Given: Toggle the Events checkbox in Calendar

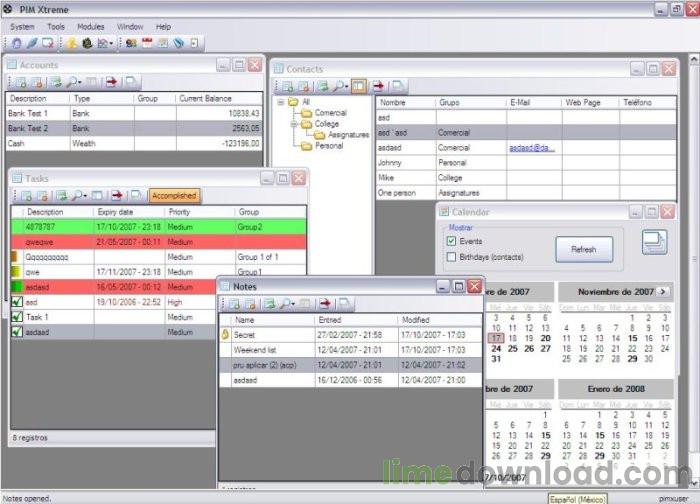Looking at the screenshot, I should click(451, 241).
